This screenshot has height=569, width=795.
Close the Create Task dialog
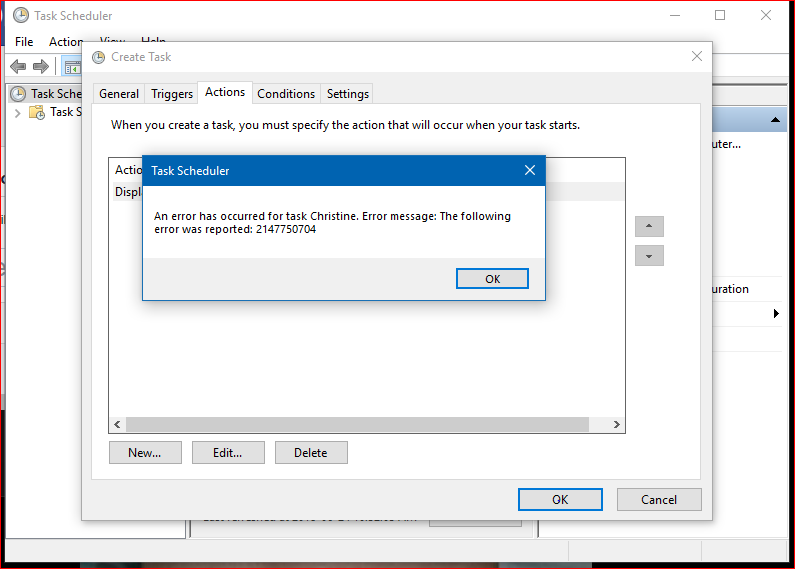(x=697, y=56)
